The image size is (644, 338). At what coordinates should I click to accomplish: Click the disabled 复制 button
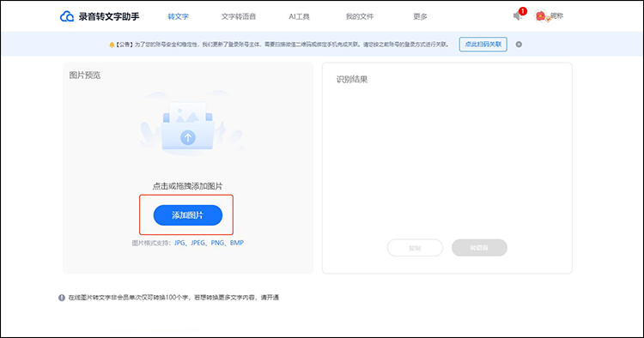coord(415,248)
